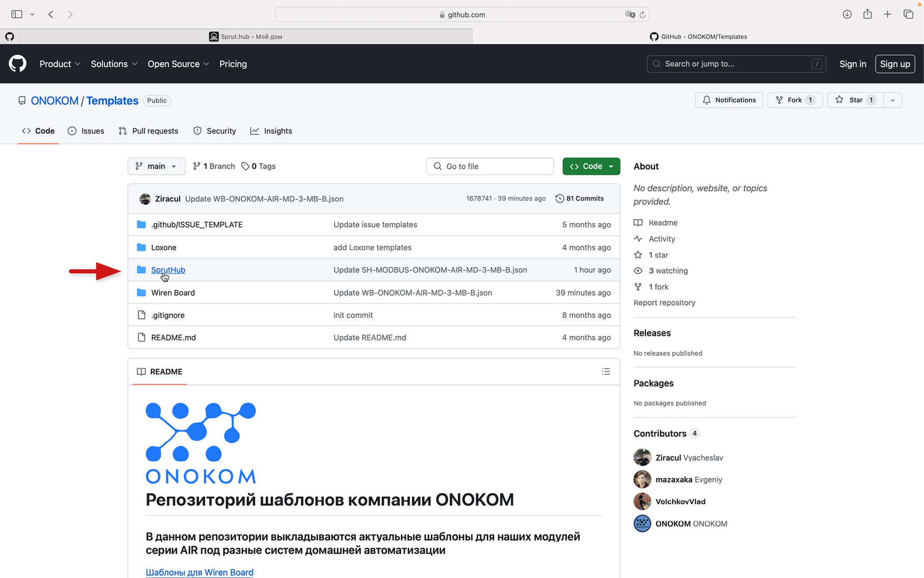Click the Safari share icon

(x=867, y=14)
